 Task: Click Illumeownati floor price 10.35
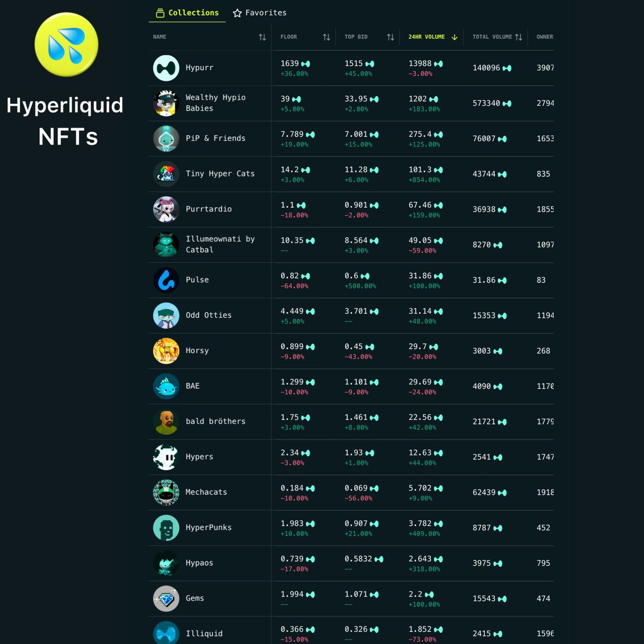(x=292, y=240)
